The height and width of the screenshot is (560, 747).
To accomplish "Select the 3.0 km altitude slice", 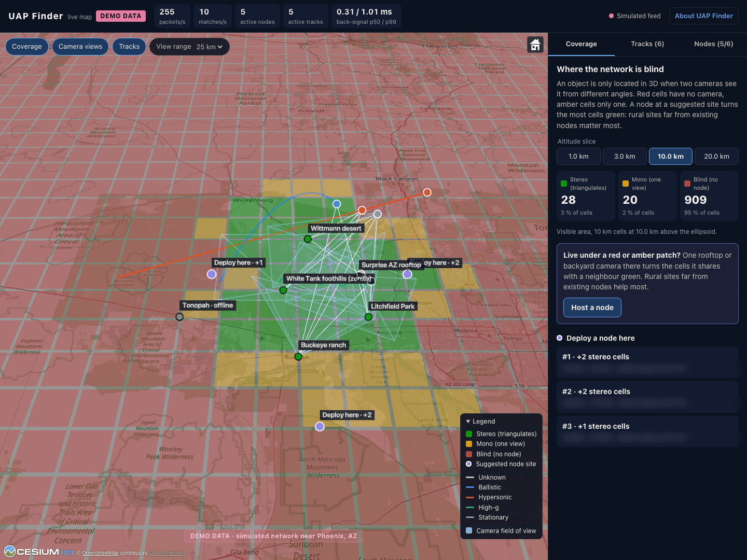I will point(625,157).
